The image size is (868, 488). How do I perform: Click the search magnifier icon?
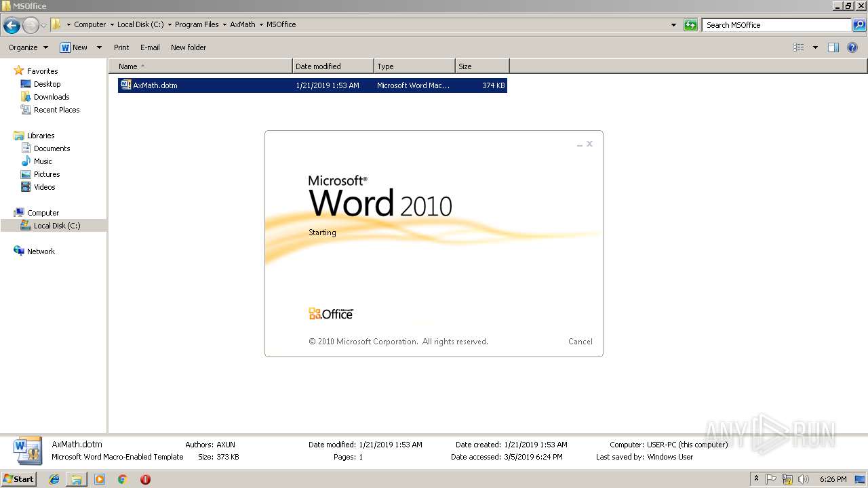(x=859, y=25)
